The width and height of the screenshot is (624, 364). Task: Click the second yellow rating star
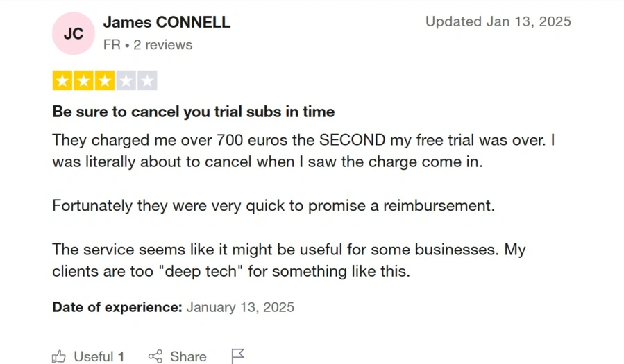coord(84,81)
